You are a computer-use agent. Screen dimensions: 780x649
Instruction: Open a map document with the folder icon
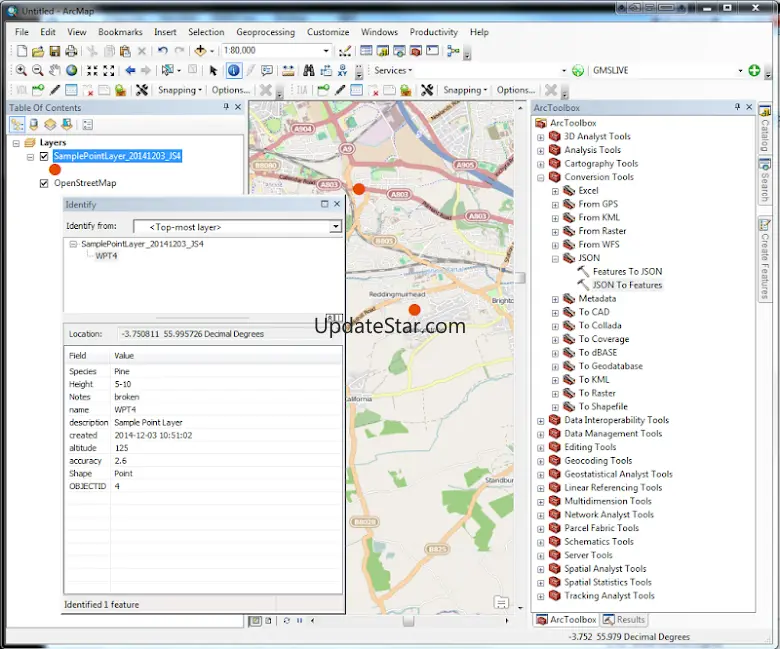coord(38,51)
